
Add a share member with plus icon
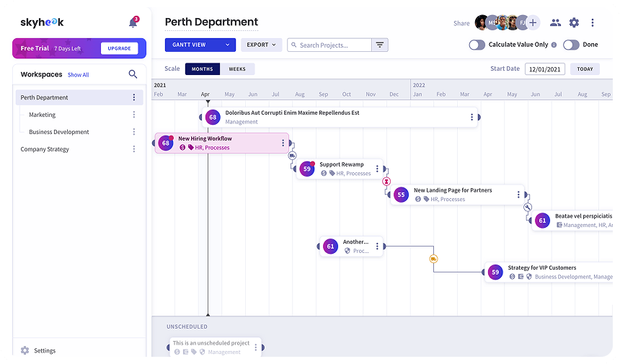pos(533,23)
